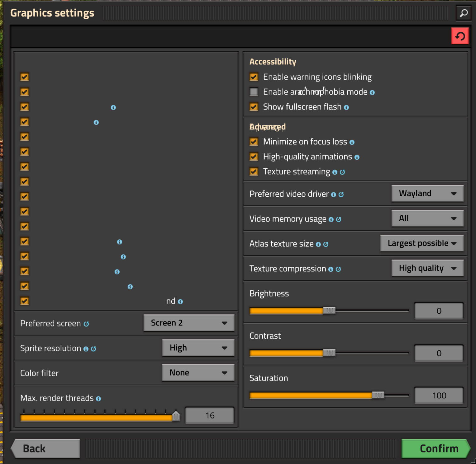
Task: Click the 'Contrast' label
Action: [265, 336]
